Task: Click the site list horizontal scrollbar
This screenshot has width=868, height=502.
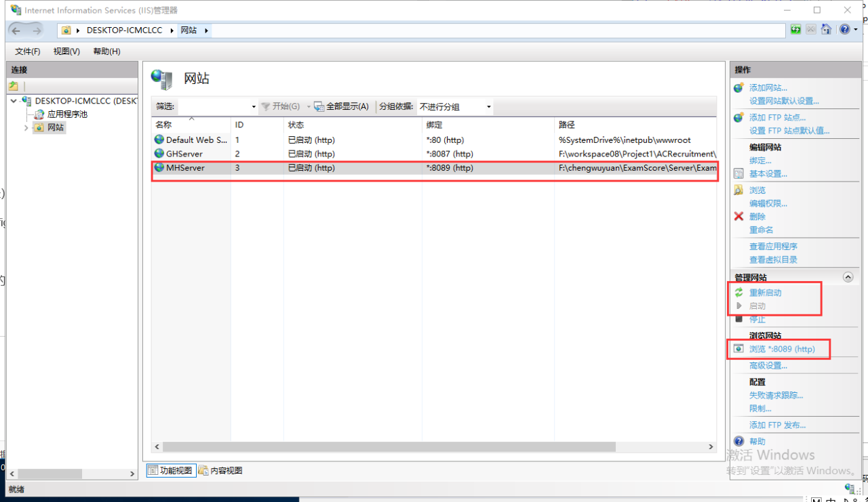Action: (390, 447)
